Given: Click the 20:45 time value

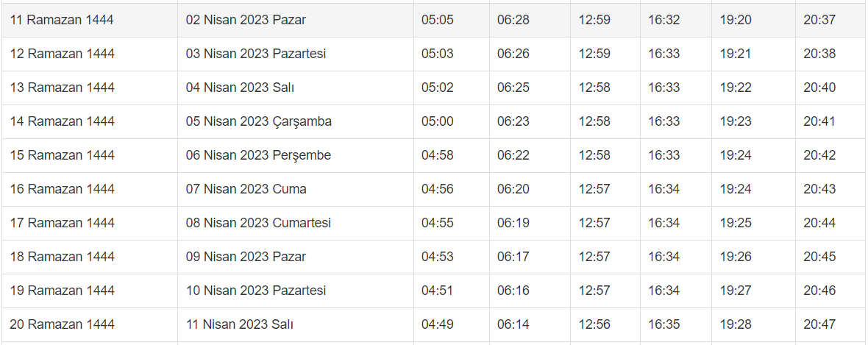Looking at the screenshot, I should (819, 257).
